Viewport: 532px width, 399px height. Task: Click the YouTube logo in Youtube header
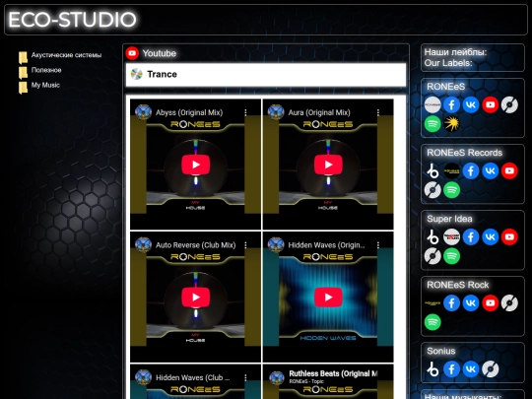click(132, 53)
